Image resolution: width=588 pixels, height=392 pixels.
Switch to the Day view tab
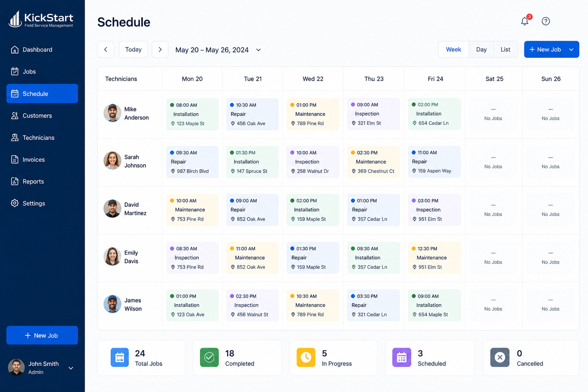481,49
